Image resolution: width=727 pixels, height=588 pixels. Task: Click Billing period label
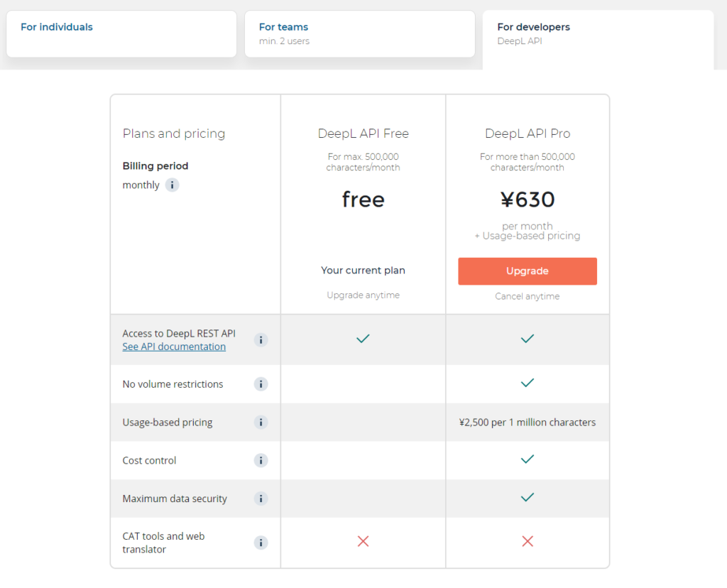point(155,166)
